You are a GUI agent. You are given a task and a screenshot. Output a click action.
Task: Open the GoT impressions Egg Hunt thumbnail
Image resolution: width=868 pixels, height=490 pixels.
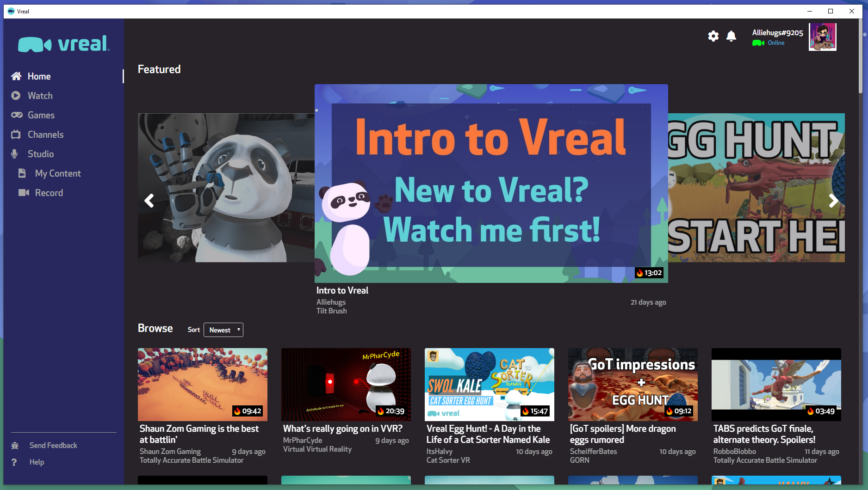633,385
